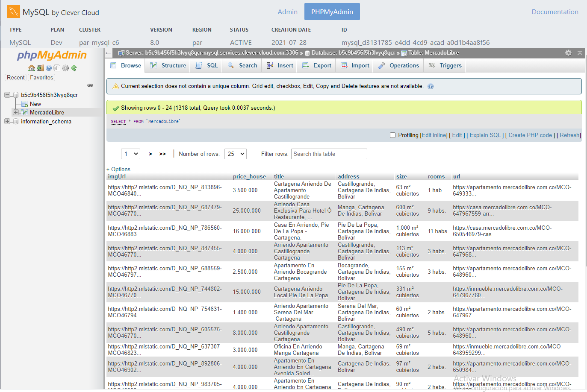This screenshot has width=587, height=392.
Task: Open the SQL tab
Action: pyautogui.click(x=207, y=65)
